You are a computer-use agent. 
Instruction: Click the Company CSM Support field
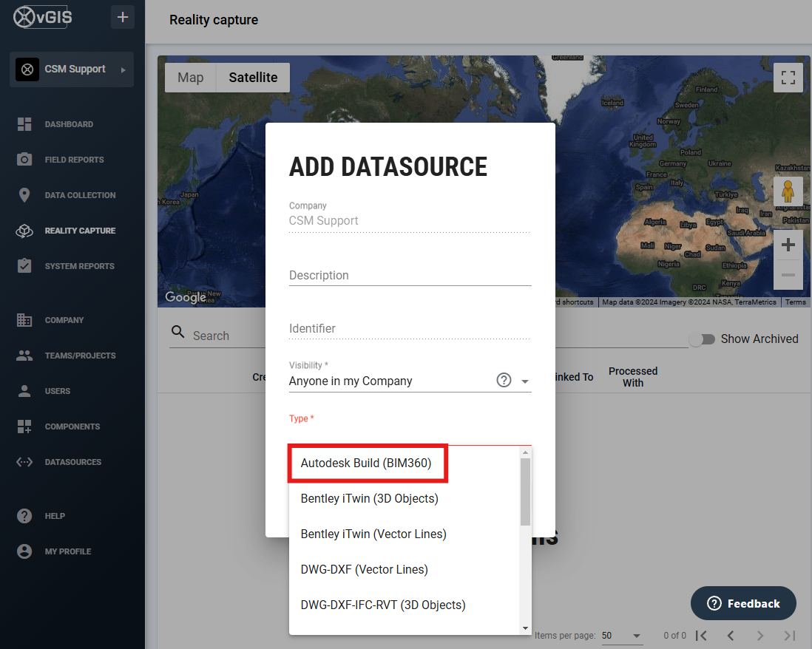click(410, 221)
